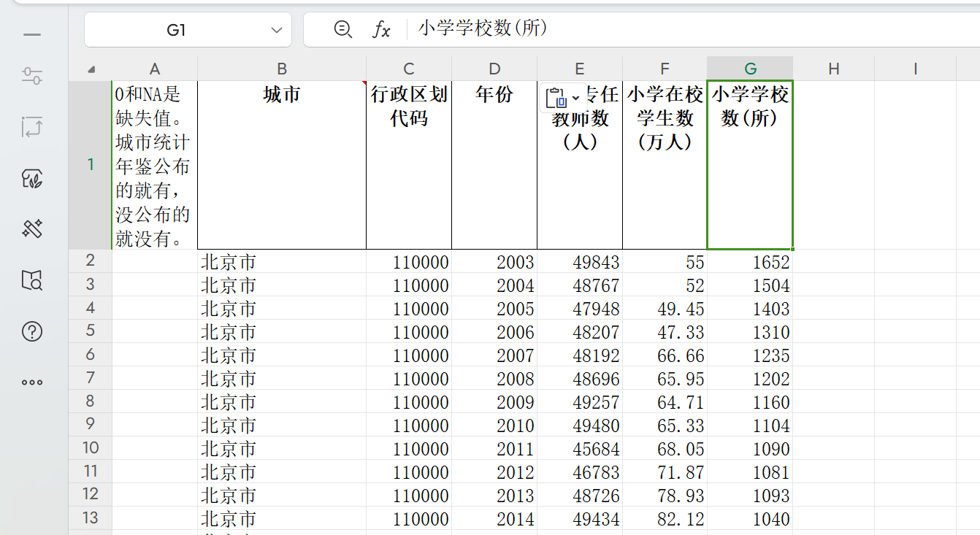The height and width of the screenshot is (535, 980).
Task: Select column H header
Action: coord(833,69)
